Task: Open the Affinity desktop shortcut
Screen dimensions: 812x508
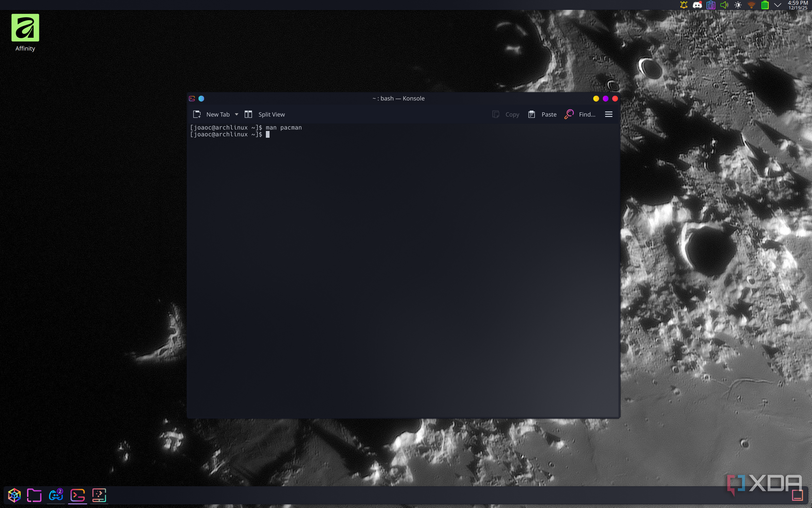Action: [25, 32]
